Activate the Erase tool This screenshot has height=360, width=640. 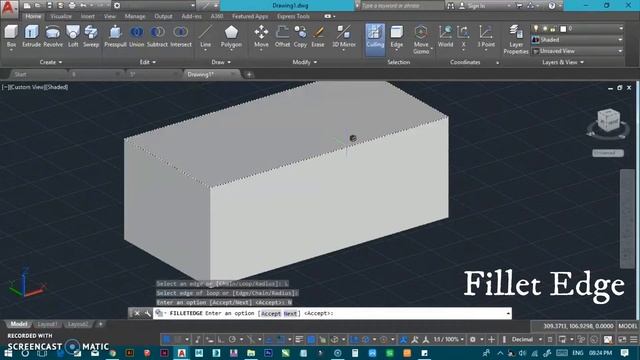click(x=318, y=36)
